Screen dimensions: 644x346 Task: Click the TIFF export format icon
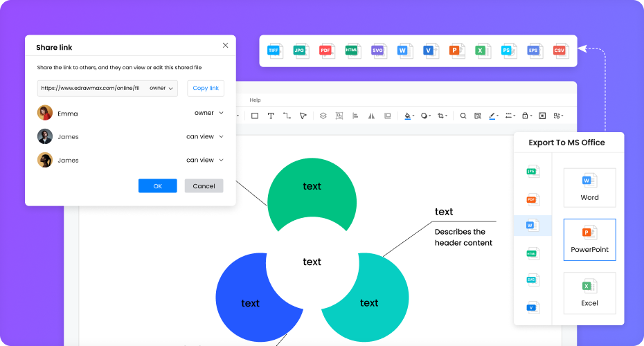(275, 51)
